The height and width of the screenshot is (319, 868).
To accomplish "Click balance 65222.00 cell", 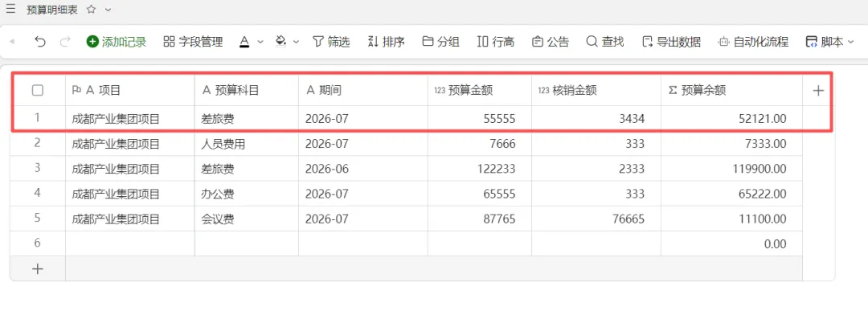I will point(731,194).
